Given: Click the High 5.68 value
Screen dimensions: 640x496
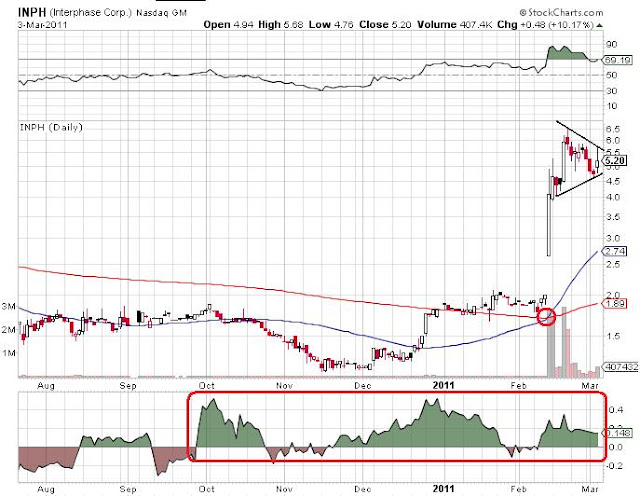Looking at the screenshot, I should [280, 24].
